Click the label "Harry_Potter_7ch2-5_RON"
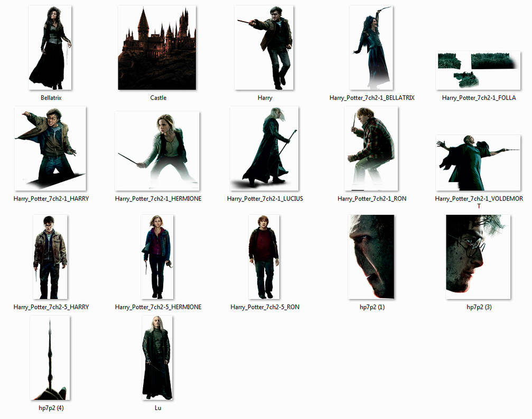 (265, 307)
